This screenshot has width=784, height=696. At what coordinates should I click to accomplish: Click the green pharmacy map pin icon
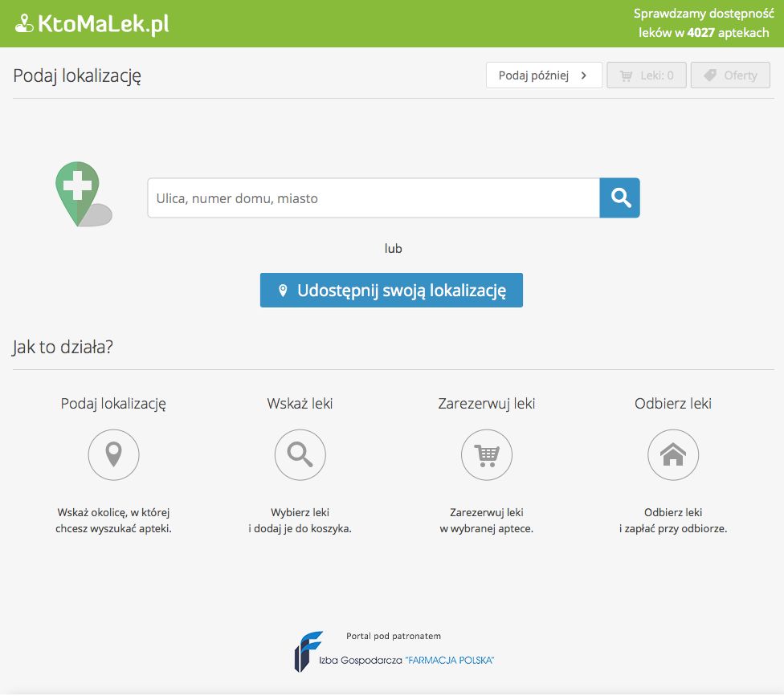tap(83, 193)
